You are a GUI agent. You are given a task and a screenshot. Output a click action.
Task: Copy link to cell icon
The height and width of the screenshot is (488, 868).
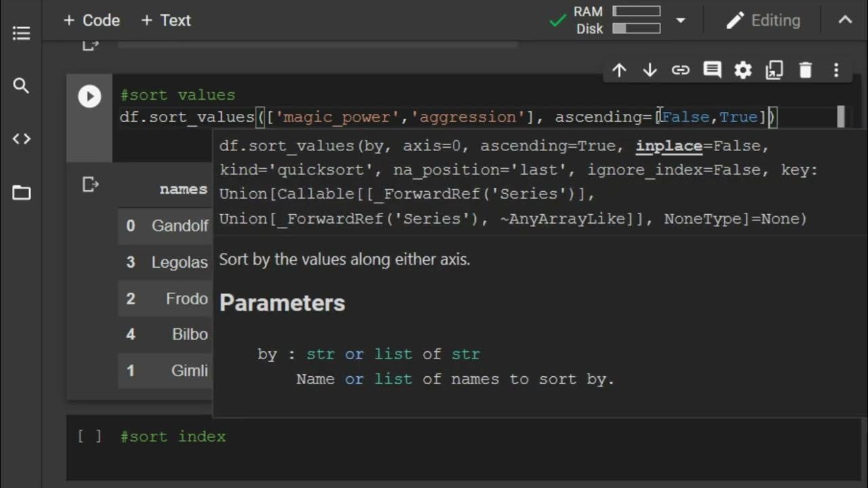point(680,70)
